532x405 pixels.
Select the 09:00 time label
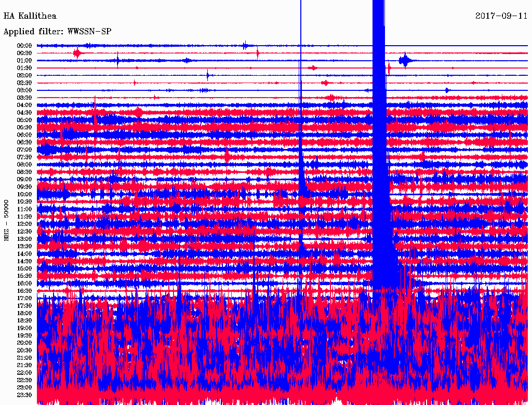(24, 180)
